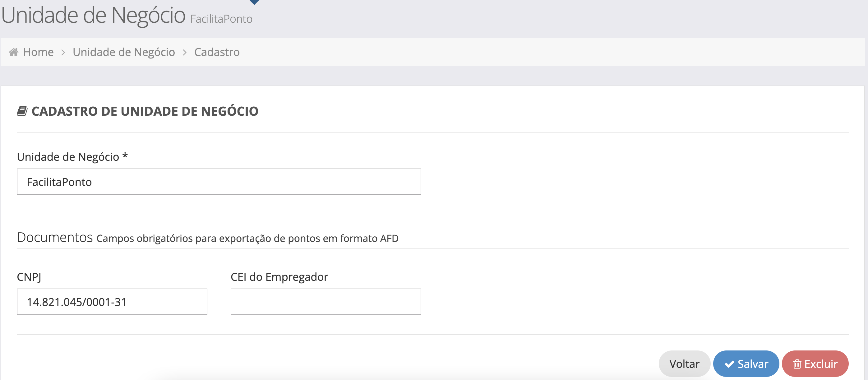Click the FacilitaPonto subtitle in page header
Image resolution: width=868 pixels, height=380 pixels.
[221, 19]
